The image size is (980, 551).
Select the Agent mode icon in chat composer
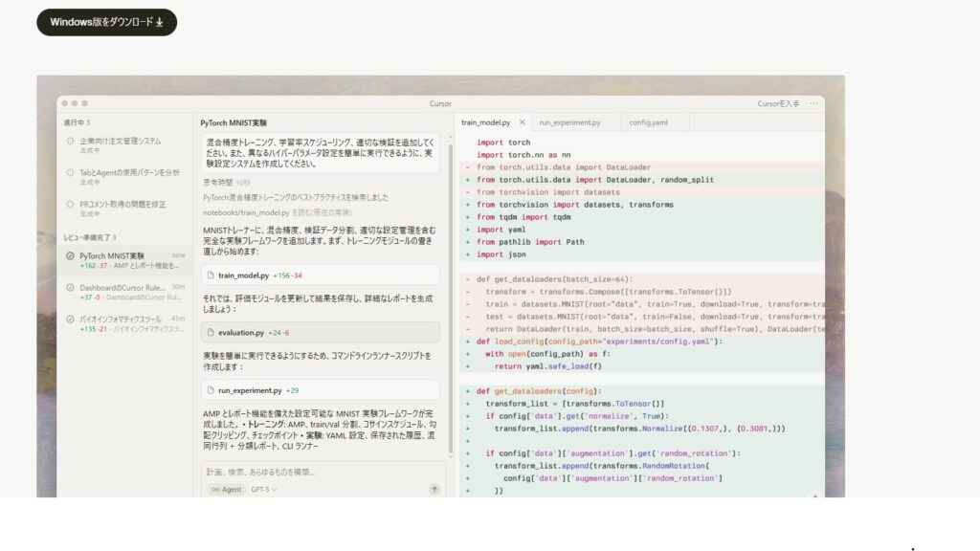[x=216, y=490]
